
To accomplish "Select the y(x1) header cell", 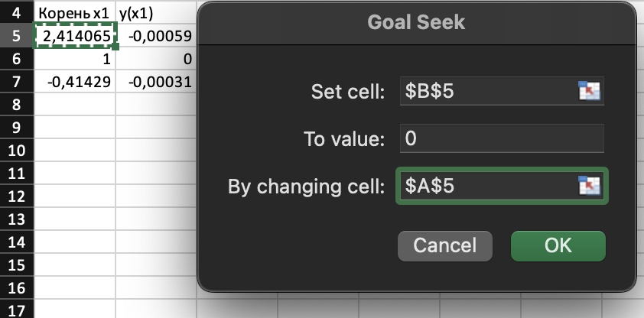I will [x=156, y=13].
